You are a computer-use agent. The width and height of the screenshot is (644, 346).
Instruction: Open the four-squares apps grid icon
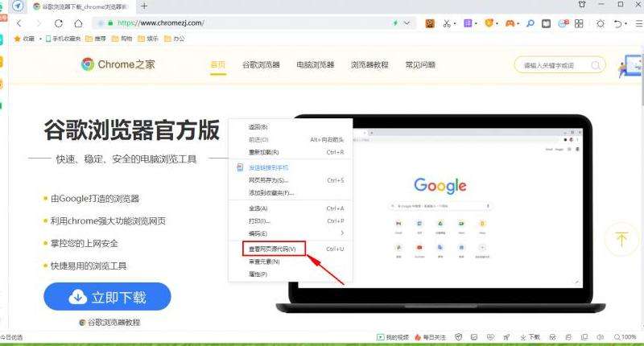pyautogui.click(x=579, y=23)
